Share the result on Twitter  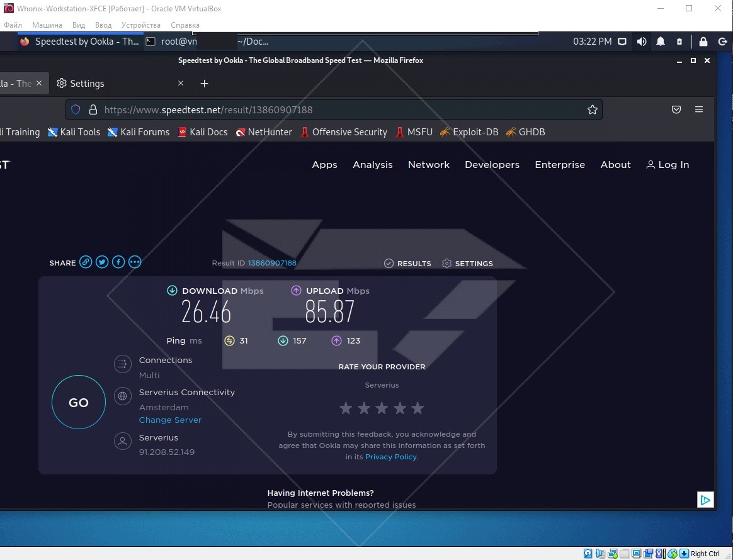[x=102, y=262]
